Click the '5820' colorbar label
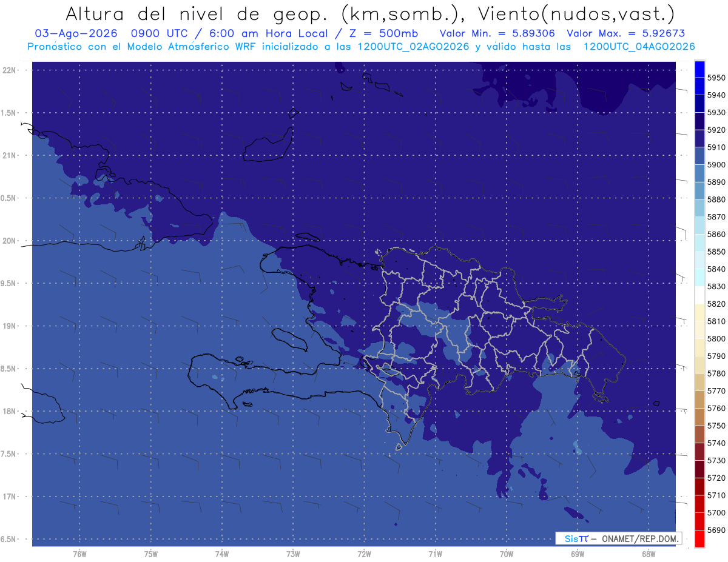Image resolution: width=728 pixels, height=562 pixels. coord(716,304)
